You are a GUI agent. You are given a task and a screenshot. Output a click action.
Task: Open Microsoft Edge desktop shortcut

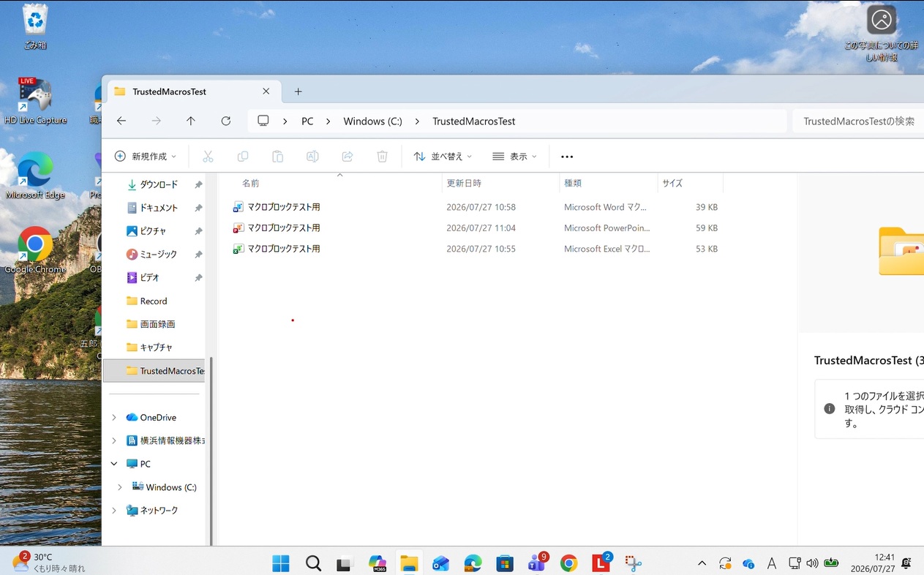click(35, 176)
